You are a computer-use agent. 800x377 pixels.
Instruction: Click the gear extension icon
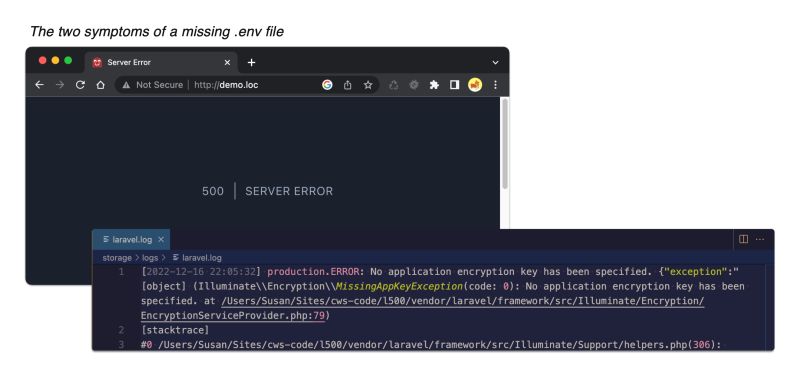(414, 85)
